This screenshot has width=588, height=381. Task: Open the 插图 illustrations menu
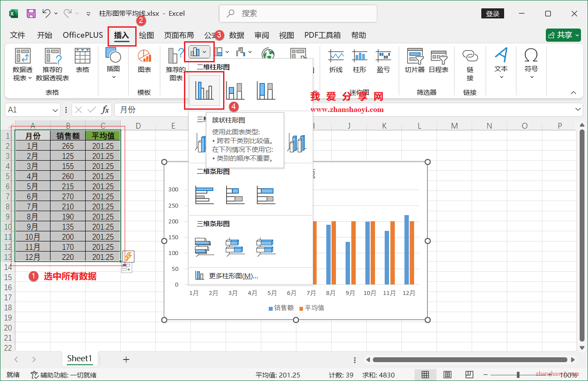[113, 64]
